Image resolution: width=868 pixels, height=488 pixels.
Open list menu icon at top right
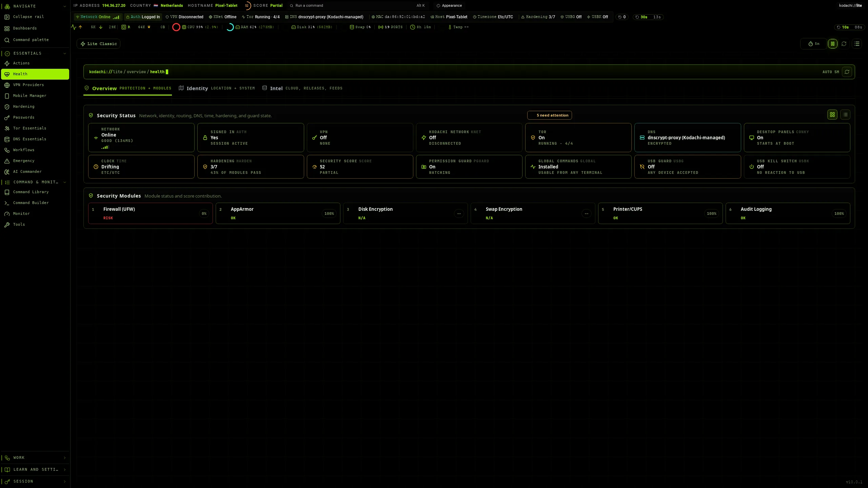tap(857, 44)
